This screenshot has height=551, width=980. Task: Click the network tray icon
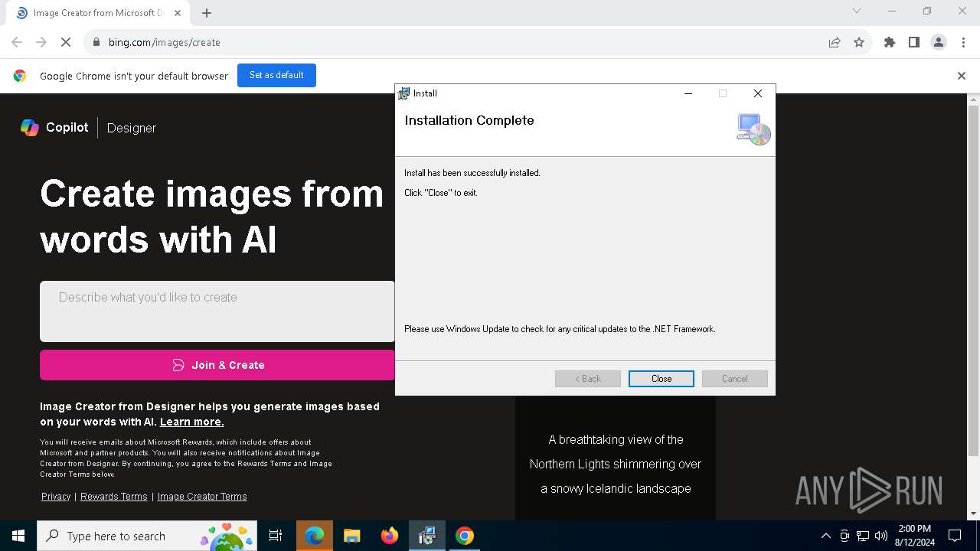pos(863,536)
